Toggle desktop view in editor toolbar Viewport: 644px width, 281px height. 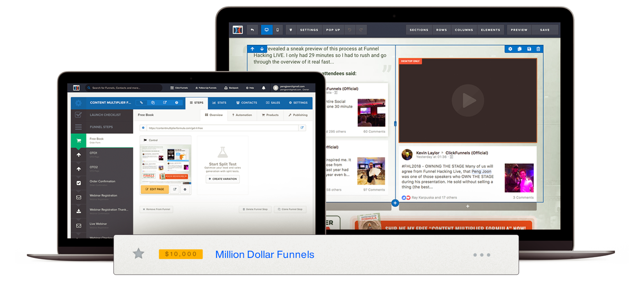266,30
